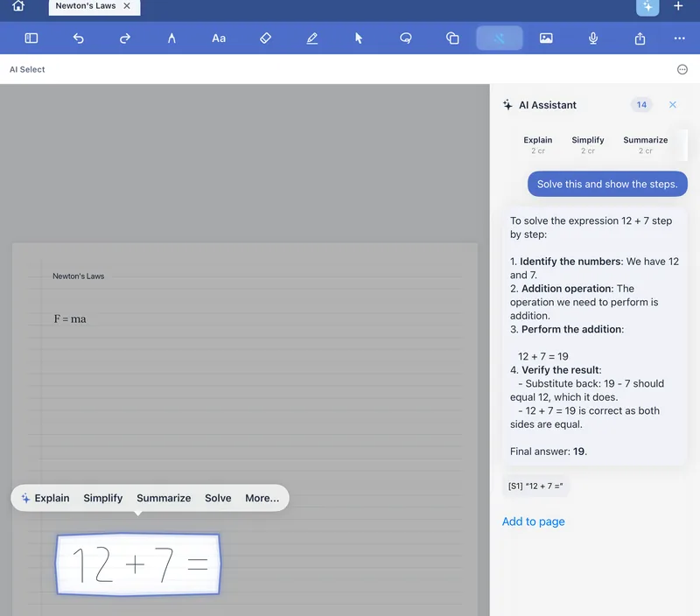This screenshot has height=616, width=700.
Task: Open AI Select options circle-dots icon
Action: point(682,69)
